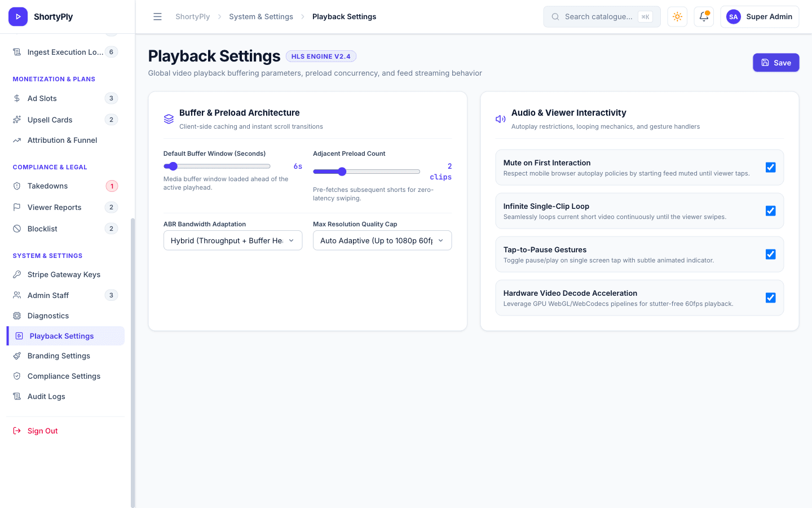Toggle Hardware Video Decode Acceleration checkbox
This screenshot has height=508, width=812.
(x=770, y=297)
